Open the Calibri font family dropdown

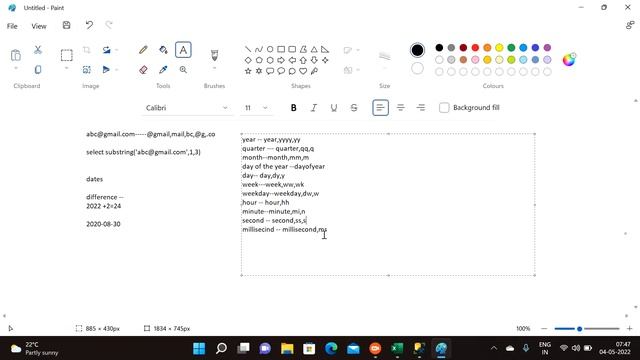187,108
